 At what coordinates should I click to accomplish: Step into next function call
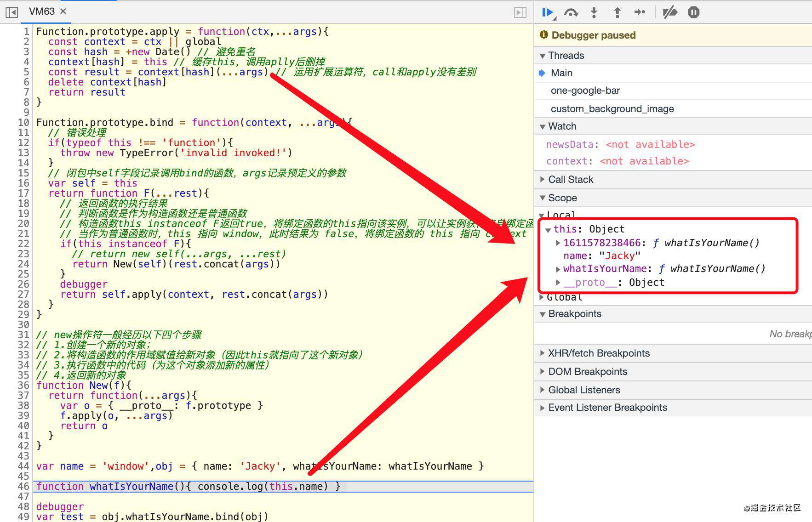594,12
